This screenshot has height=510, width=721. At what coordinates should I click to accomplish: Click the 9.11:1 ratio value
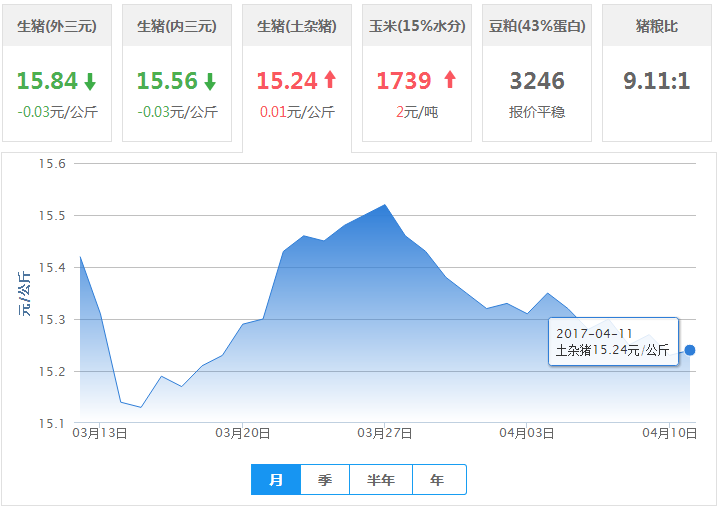657,81
